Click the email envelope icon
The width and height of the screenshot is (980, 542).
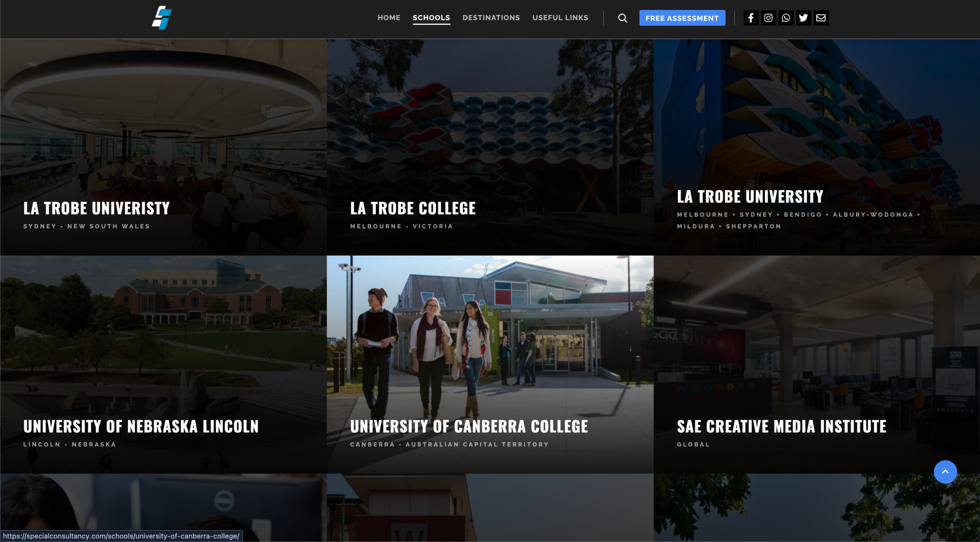click(x=821, y=18)
